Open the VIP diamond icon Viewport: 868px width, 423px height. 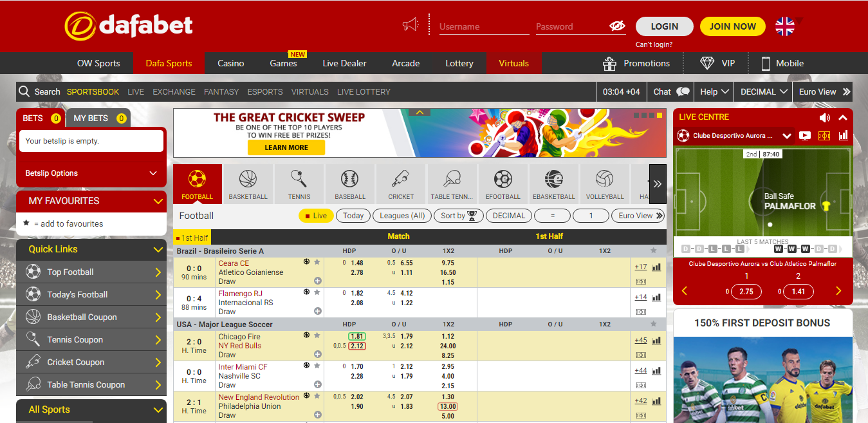pos(708,63)
